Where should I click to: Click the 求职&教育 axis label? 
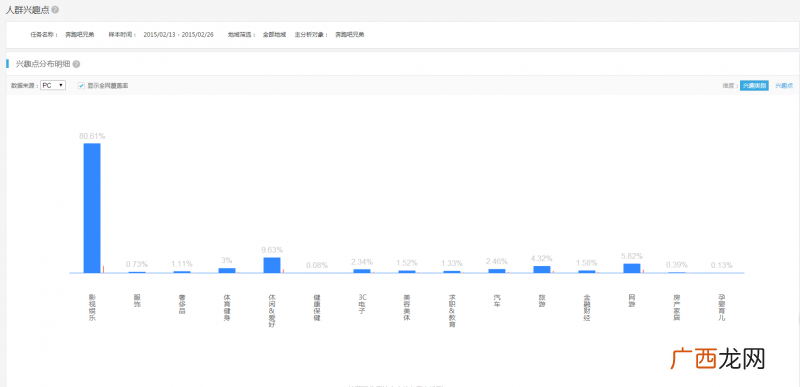[452, 311]
